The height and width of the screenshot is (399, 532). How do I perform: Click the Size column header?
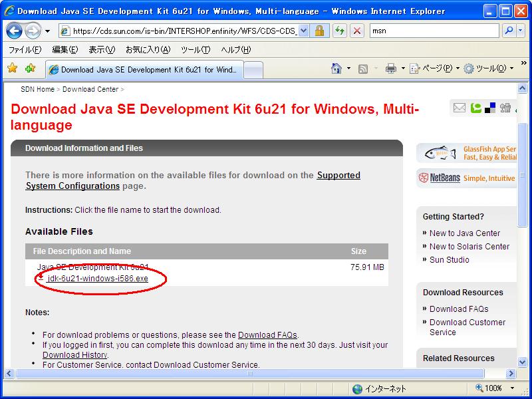[x=358, y=251]
